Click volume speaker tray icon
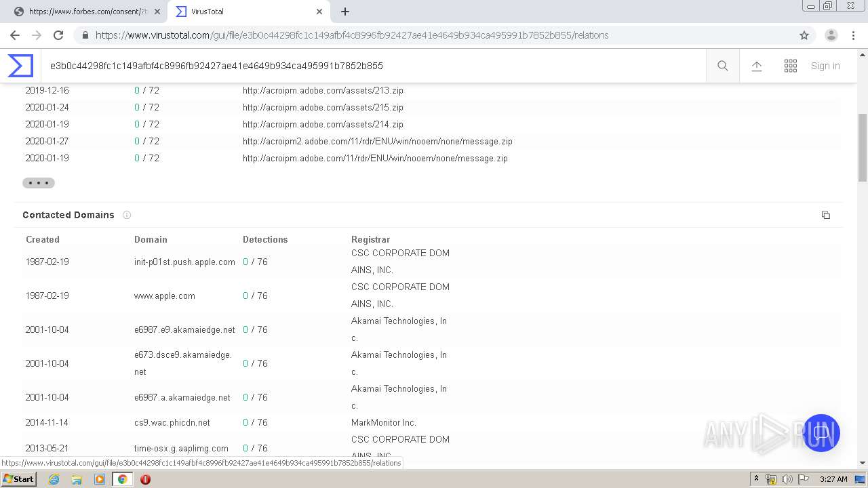 pos(787,479)
